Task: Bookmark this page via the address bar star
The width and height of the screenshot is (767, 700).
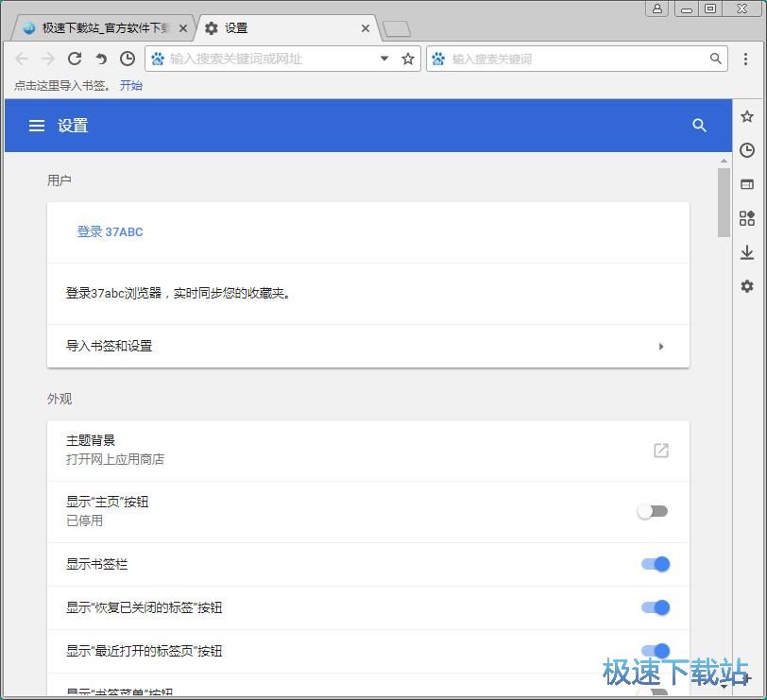Action: click(407, 58)
